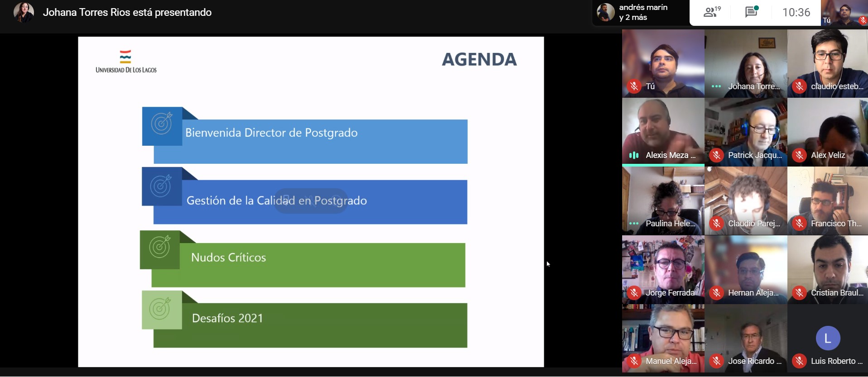Click the AGENDA slide title

(479, 59)
